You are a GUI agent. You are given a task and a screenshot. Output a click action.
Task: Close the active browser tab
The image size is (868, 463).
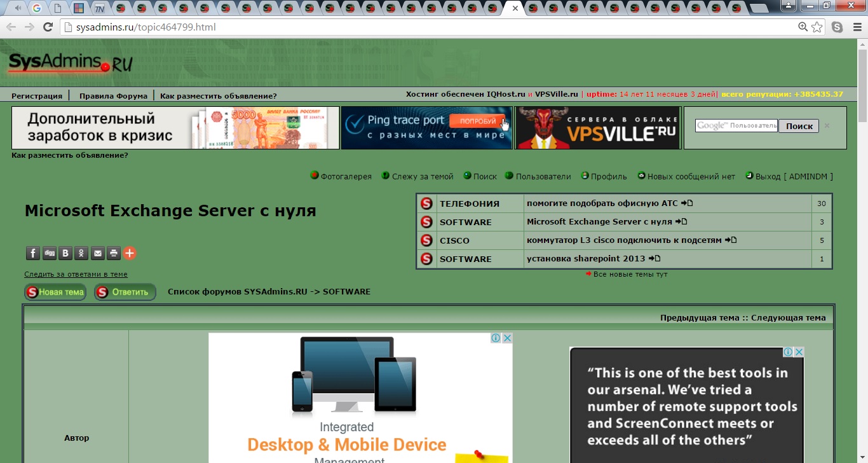tap(515, 8)
